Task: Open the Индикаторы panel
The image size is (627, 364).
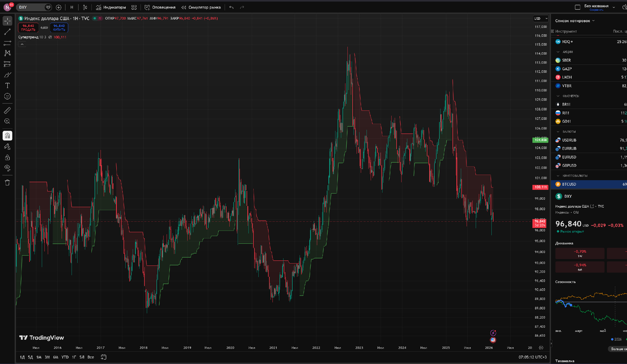Action: pyautogui.click(x=114, y=7)
